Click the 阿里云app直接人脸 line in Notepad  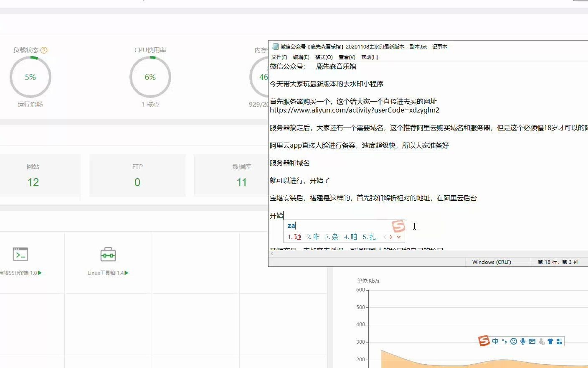tap(359, 146)
